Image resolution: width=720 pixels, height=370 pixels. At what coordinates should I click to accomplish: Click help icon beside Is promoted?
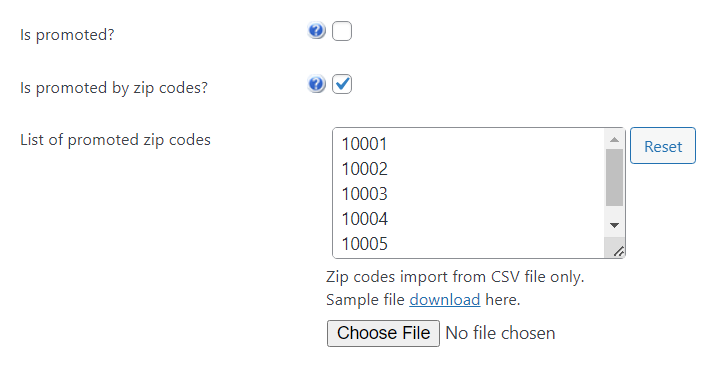click(316, 31)
